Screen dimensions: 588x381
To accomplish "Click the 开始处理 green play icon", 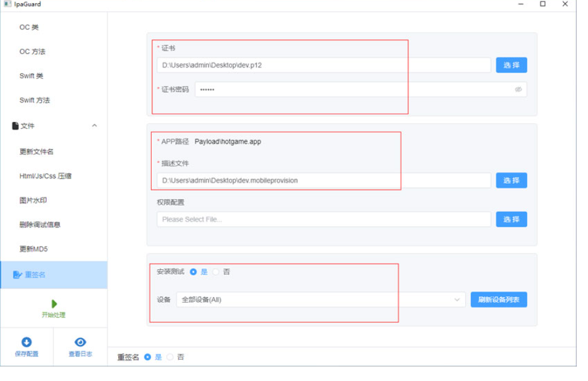I will [x=54, y=304].
